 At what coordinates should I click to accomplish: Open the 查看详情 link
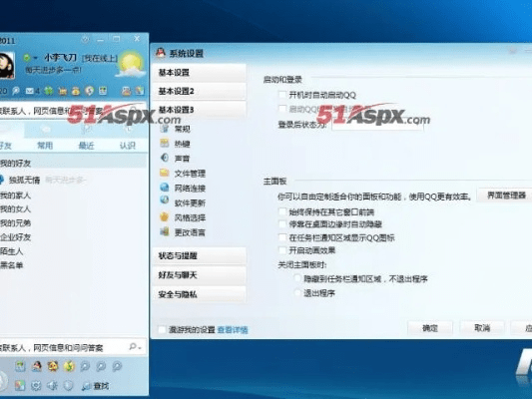pos(233,329)
